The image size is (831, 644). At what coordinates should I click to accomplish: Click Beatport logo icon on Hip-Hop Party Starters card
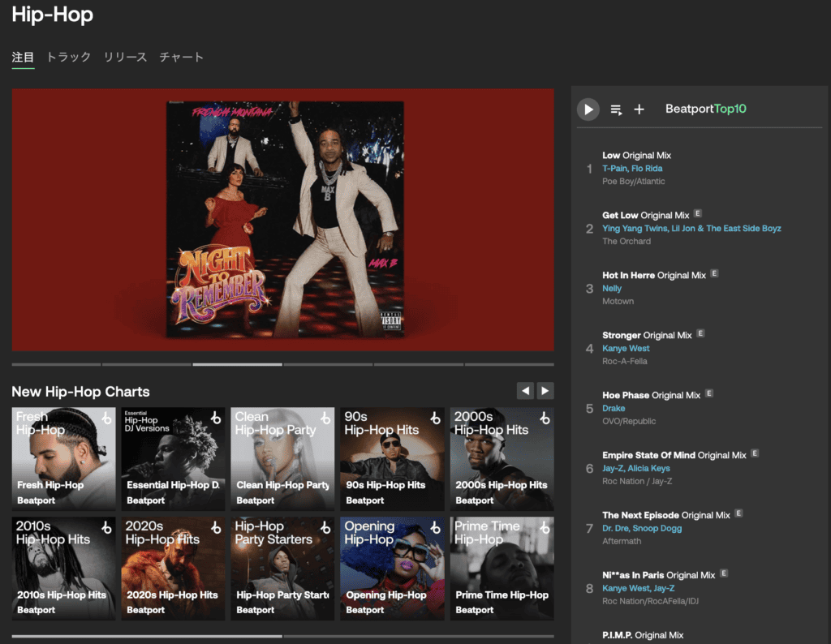[325, 527]
